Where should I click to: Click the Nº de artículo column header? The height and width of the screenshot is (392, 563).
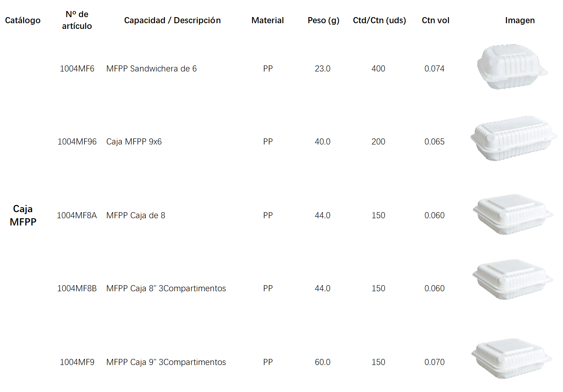pos(77,20)
